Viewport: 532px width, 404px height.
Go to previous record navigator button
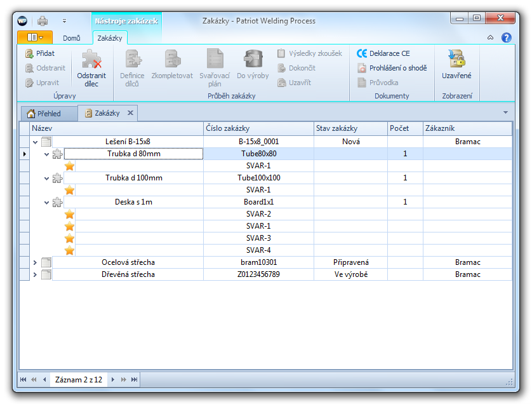[44, 380]
